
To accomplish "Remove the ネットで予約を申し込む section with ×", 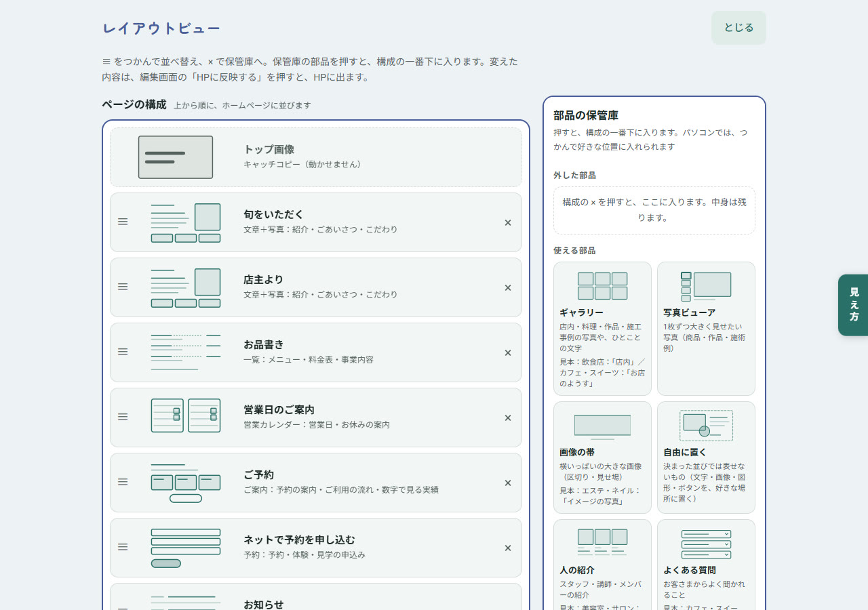I will coord(508,548).
